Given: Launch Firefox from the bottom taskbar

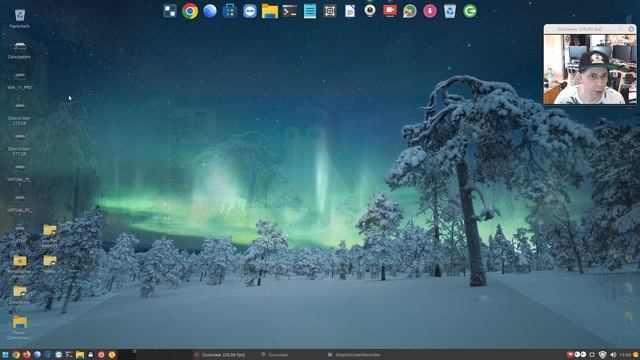Looking at the screenshot, I should click(x=27, y=355).
